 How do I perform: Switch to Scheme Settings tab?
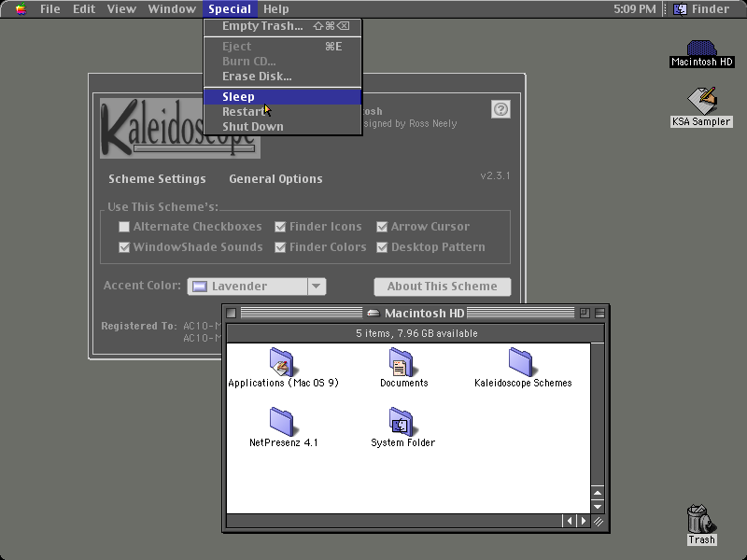[x=157, y=179]
